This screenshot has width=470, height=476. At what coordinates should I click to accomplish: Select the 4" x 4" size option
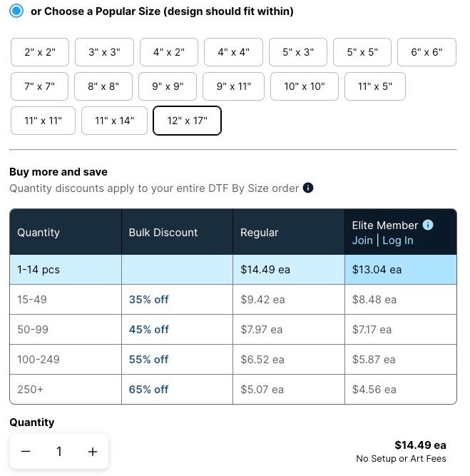coord(233,52)
